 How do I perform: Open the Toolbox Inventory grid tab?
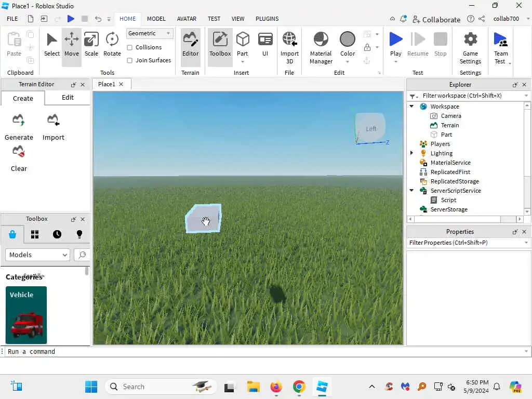pyautogui.click(x=35, y=234)
